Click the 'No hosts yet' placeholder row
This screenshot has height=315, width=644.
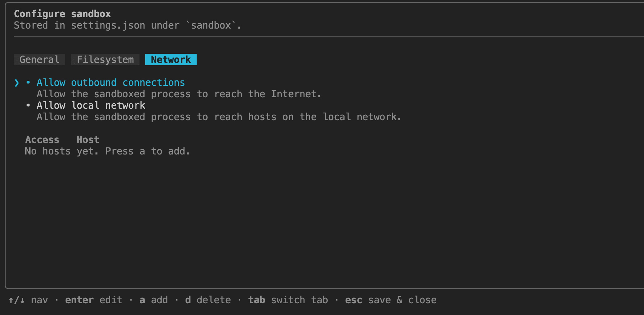(x=108, y=151)
